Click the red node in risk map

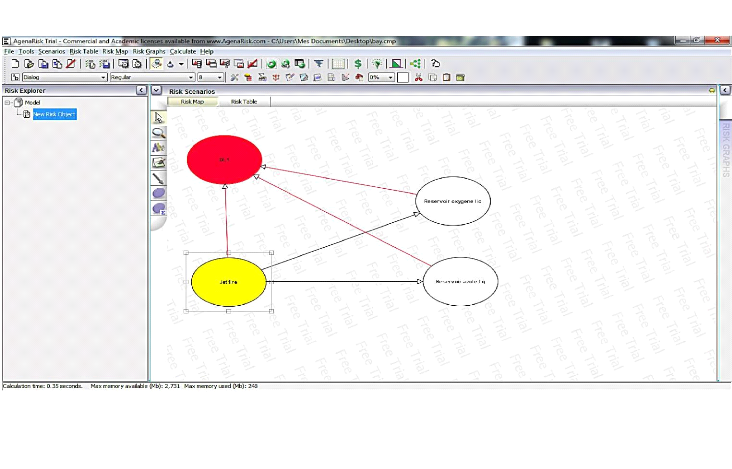225,160
